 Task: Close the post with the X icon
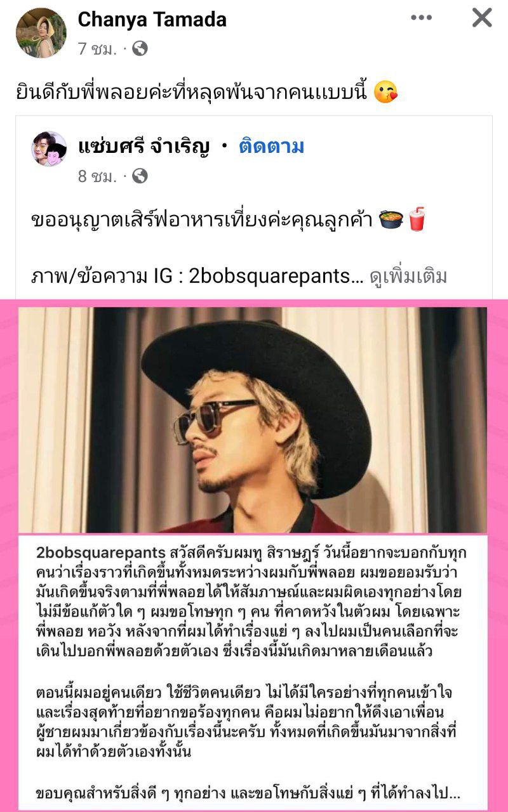pyautogui.click(x=482, y=18)
